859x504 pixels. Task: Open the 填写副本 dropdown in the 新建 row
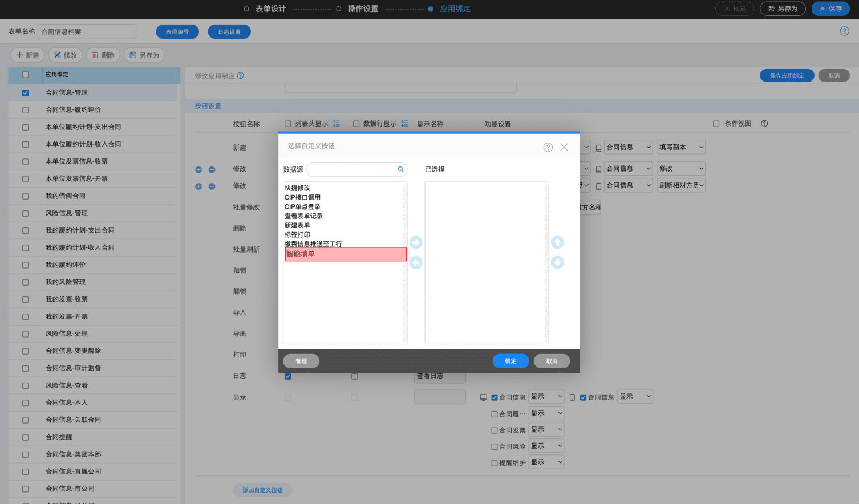tap(681, 147)
